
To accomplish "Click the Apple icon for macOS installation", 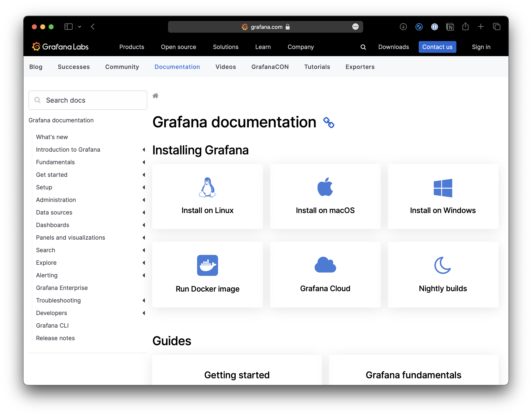I will 325,187.
